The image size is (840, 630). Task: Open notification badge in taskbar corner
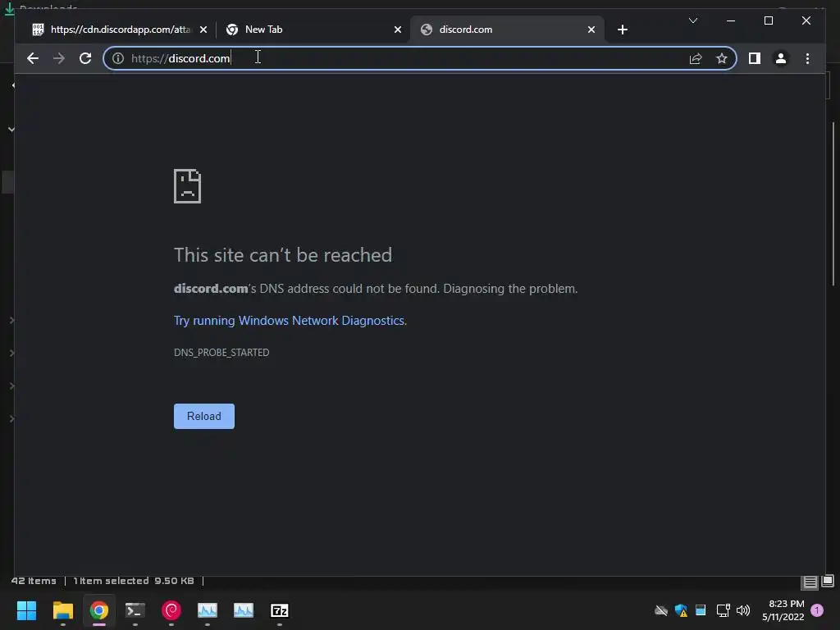[x=817, y=610]
